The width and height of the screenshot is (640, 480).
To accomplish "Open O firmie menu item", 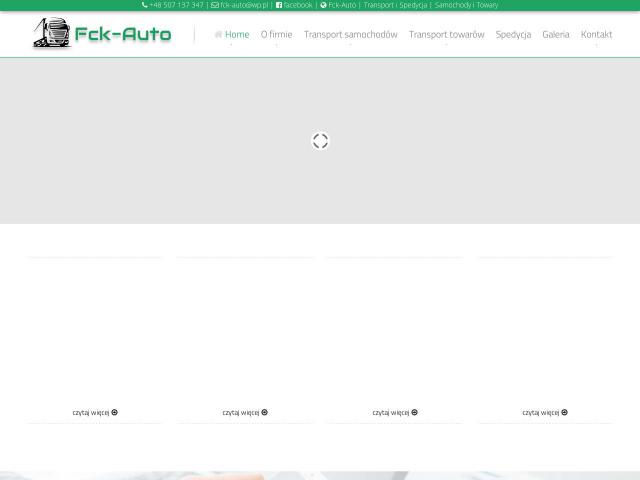I will pyautogui.click(x=277, y=34).
